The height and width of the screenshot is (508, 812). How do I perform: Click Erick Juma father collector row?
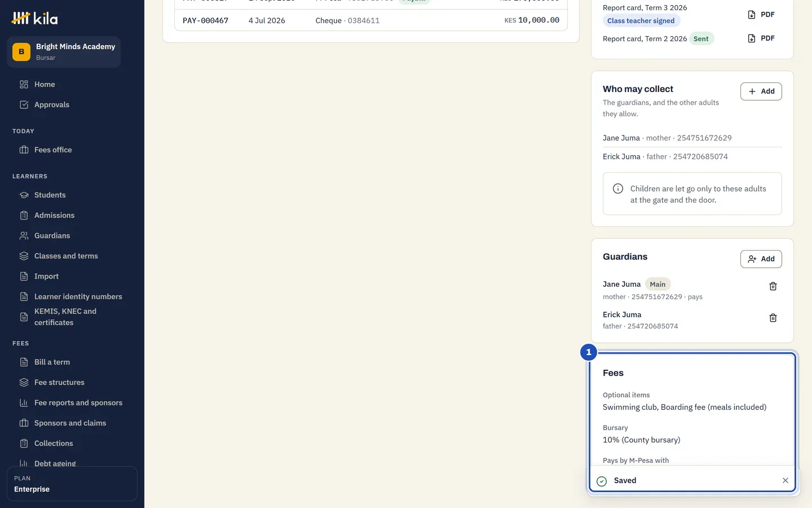692,156
